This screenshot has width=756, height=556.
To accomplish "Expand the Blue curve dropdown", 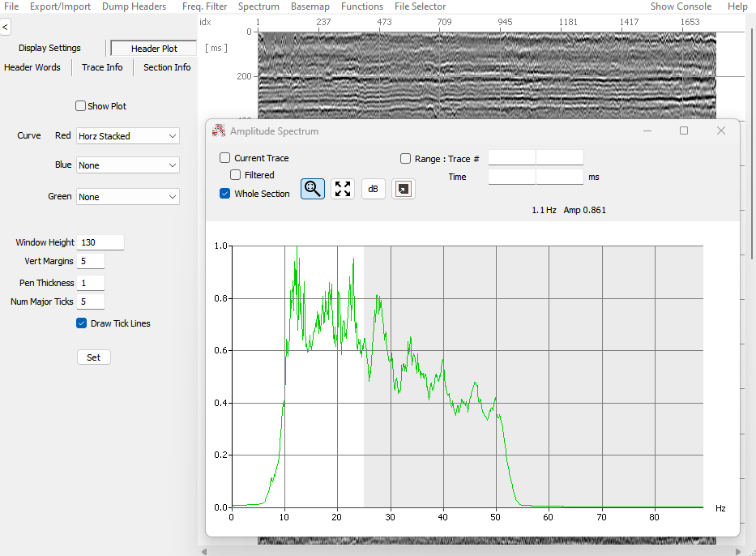I will [128, 165].
